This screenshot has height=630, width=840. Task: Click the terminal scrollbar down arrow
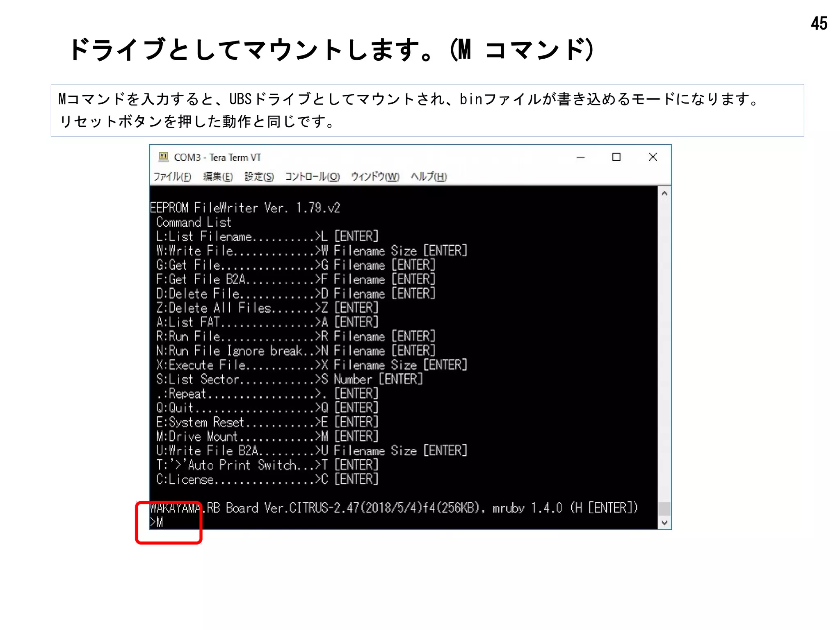coord(664,523)
